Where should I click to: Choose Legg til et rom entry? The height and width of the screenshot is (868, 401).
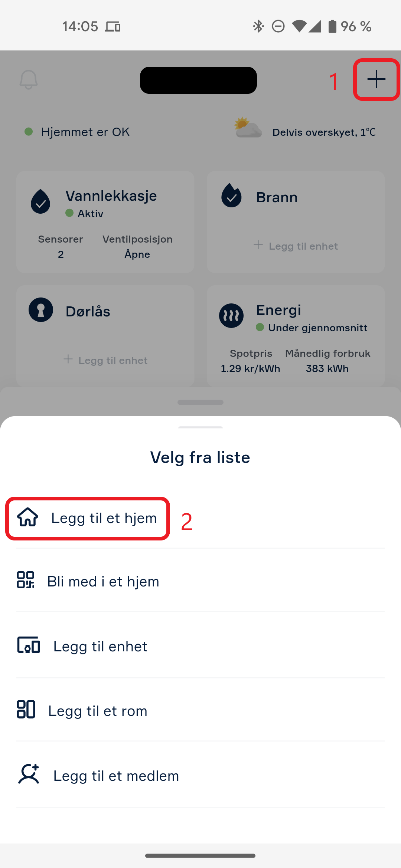[200, 710]
